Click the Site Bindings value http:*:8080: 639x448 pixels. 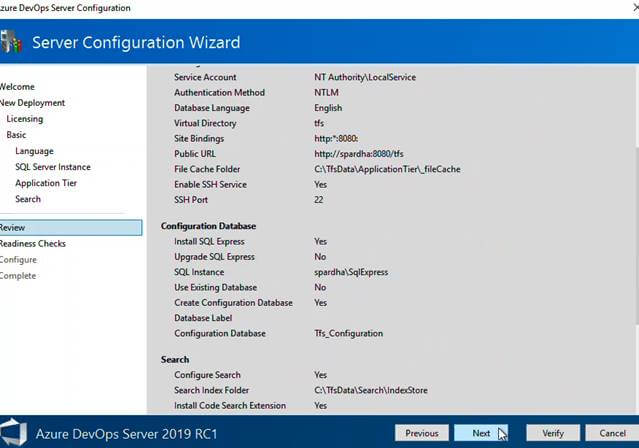336,139
